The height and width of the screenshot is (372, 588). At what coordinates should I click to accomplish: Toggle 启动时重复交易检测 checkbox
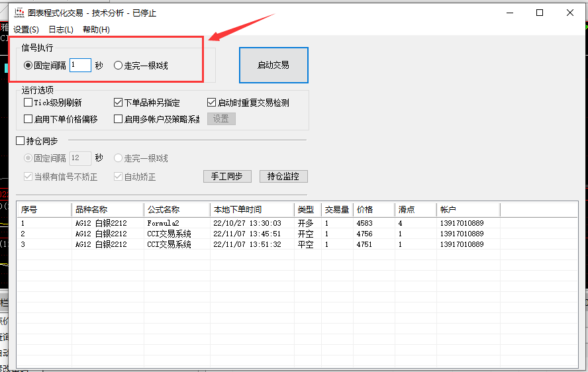click(x=211, y=103)
